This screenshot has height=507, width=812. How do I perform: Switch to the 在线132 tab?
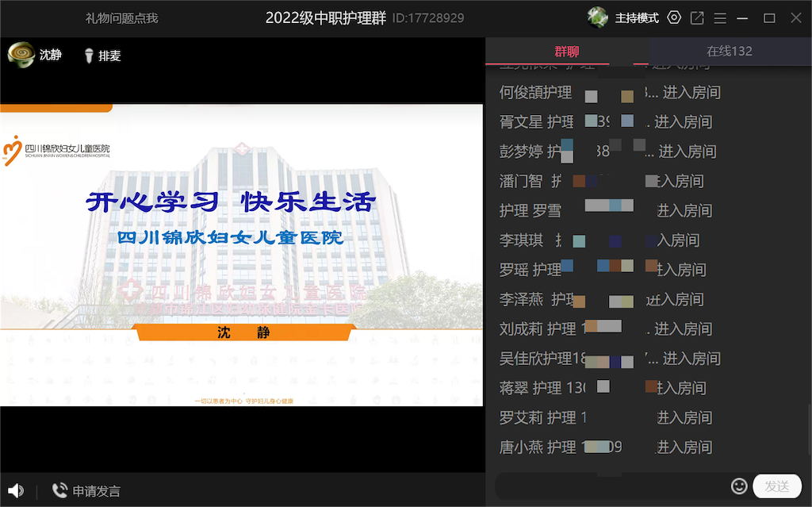(x=730, y=52)
